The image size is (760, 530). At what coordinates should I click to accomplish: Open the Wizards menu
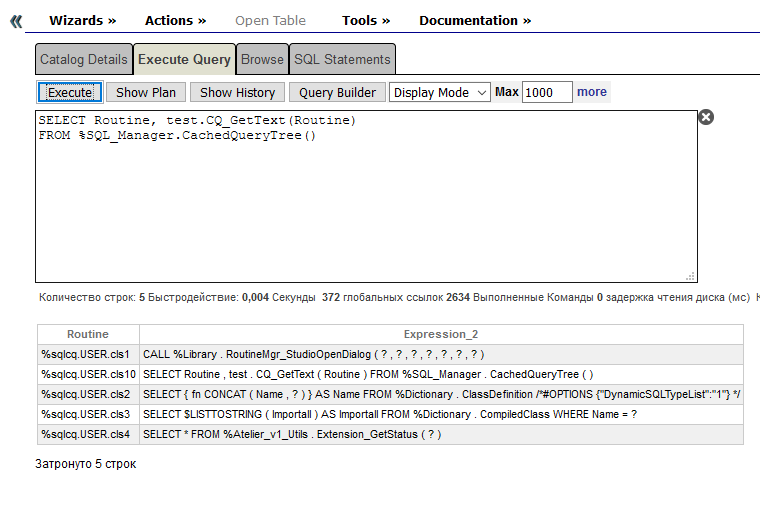click(x=82, y=20)
